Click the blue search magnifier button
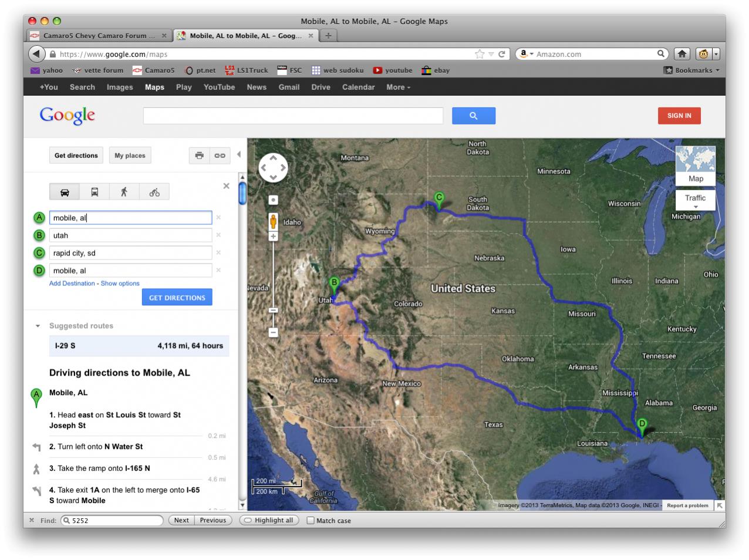 point(473,116)
